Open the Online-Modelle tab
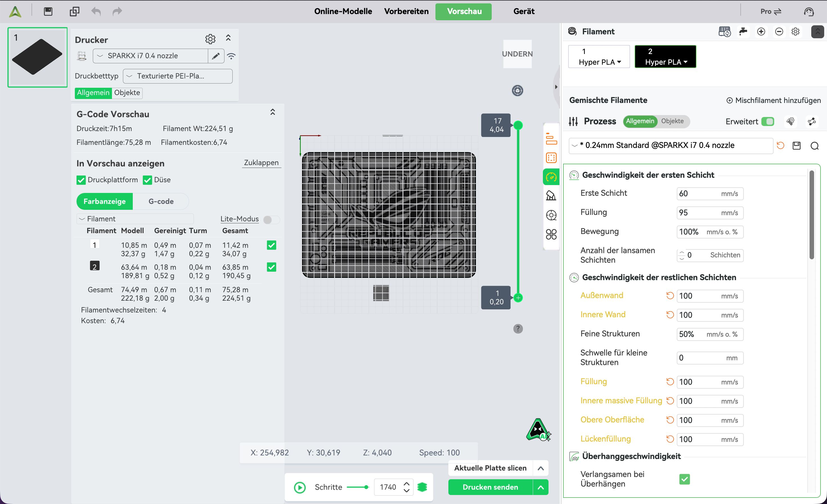This screenshot has width=827, height=504. 343,12
